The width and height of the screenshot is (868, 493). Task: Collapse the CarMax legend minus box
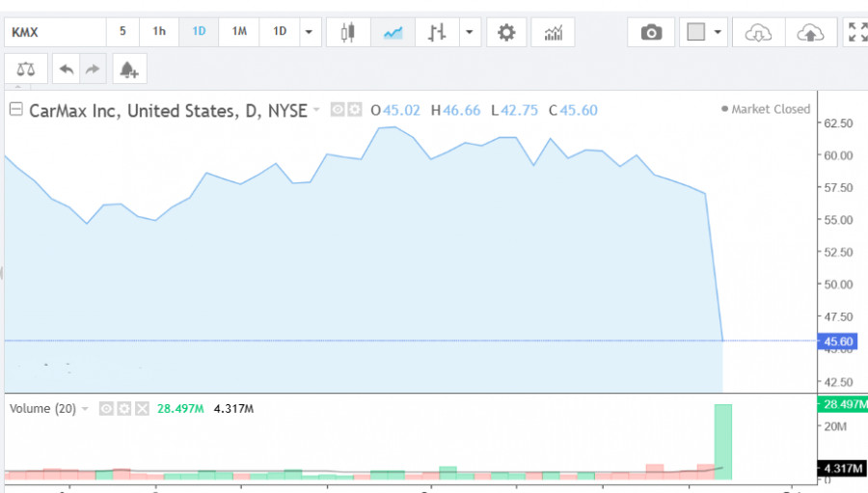[16, 109]
